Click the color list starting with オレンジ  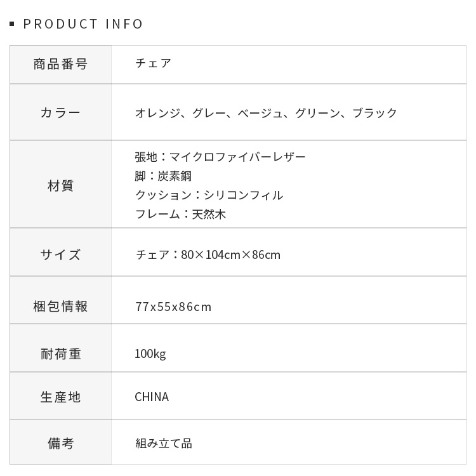(266, 113)
